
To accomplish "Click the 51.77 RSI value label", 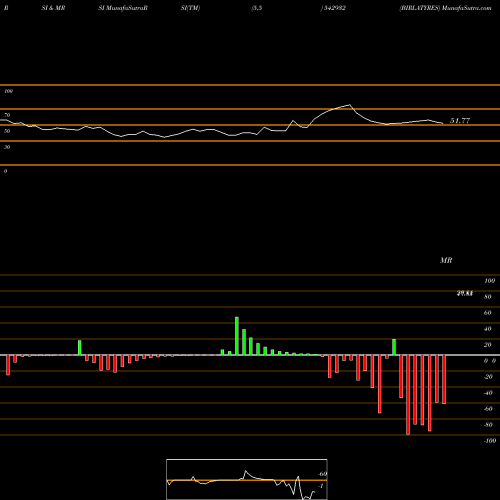I will click(x=460, y=121).
